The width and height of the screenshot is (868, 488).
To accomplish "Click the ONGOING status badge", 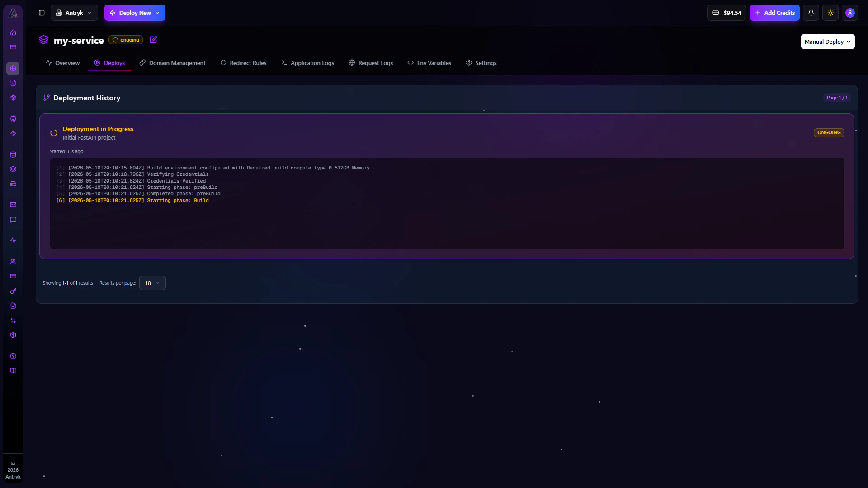I will coord(829,132).
